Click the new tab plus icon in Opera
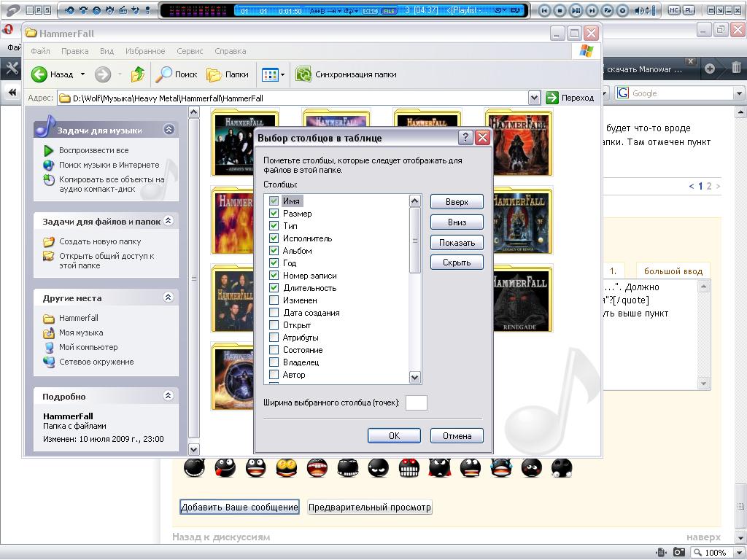This screenshot has height=560, width=747. (710, 69)
